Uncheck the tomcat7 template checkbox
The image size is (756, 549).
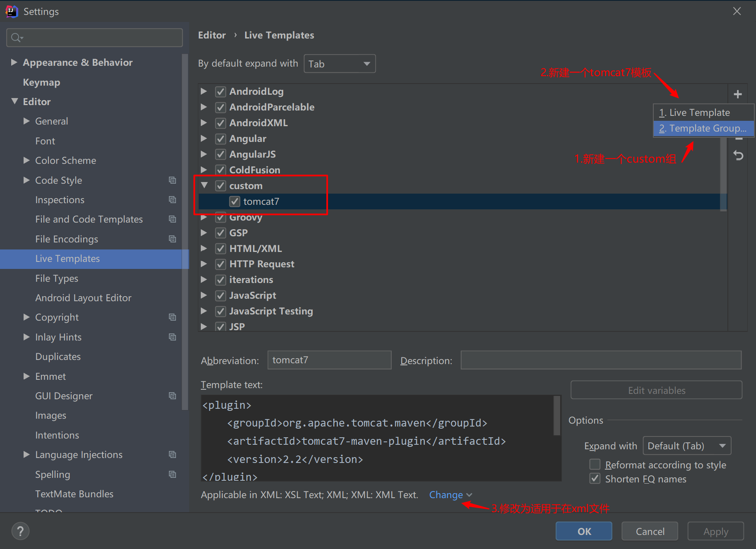(x=235, y=201)
